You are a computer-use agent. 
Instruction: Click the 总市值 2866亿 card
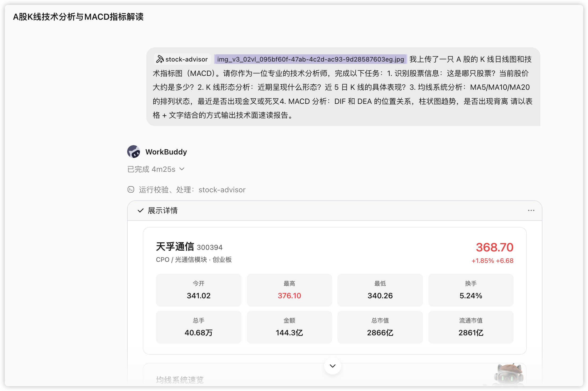click(380, 327)
